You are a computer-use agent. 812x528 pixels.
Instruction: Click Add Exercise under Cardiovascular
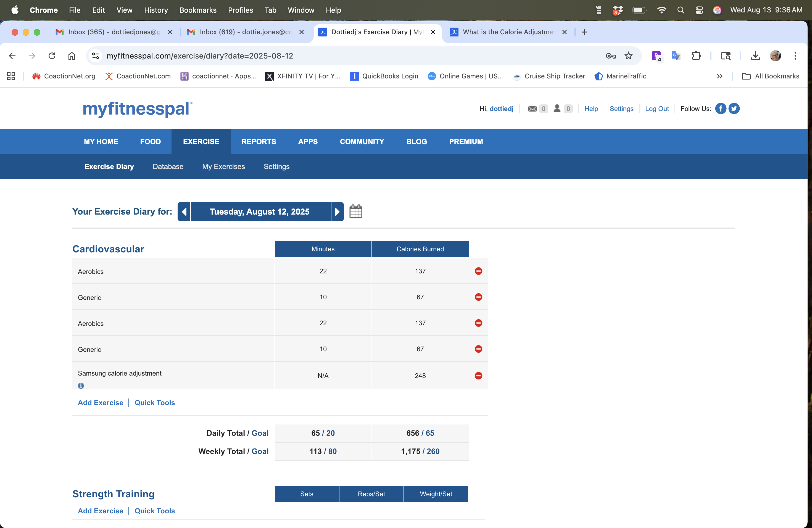click(100, 402)
